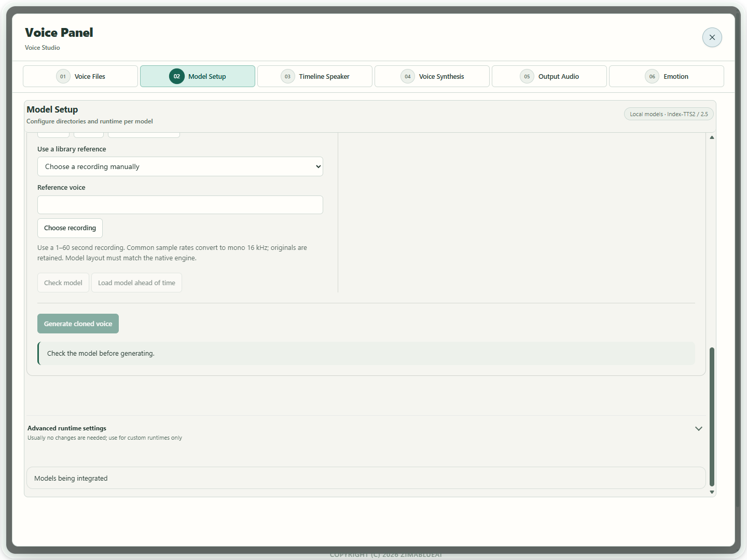747x560 pixels.
Task: Click the Local models Index-TTS2 badge
Action: [669, 114]
